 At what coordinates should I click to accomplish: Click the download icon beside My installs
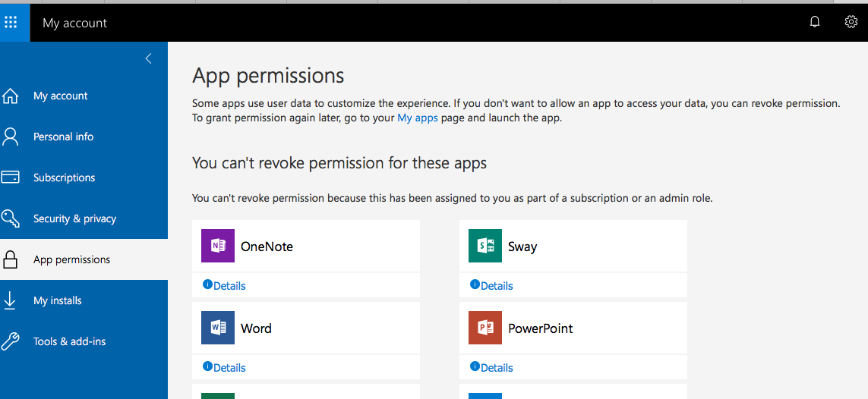tap(10, 300)
